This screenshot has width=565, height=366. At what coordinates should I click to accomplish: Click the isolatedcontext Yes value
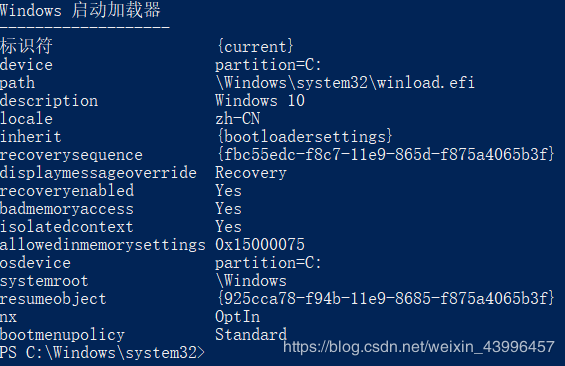coord(228,227)
